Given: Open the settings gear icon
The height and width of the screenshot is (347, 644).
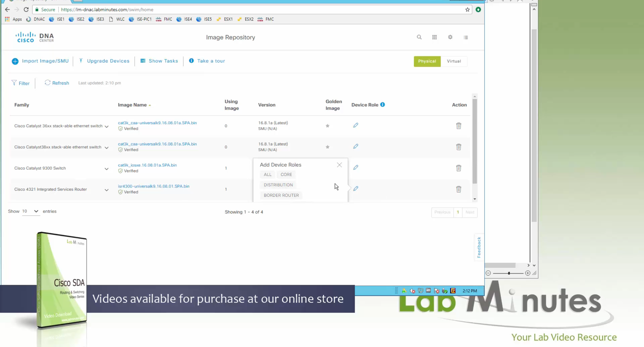Looking at the screenshot, I should tap(450, 37).
